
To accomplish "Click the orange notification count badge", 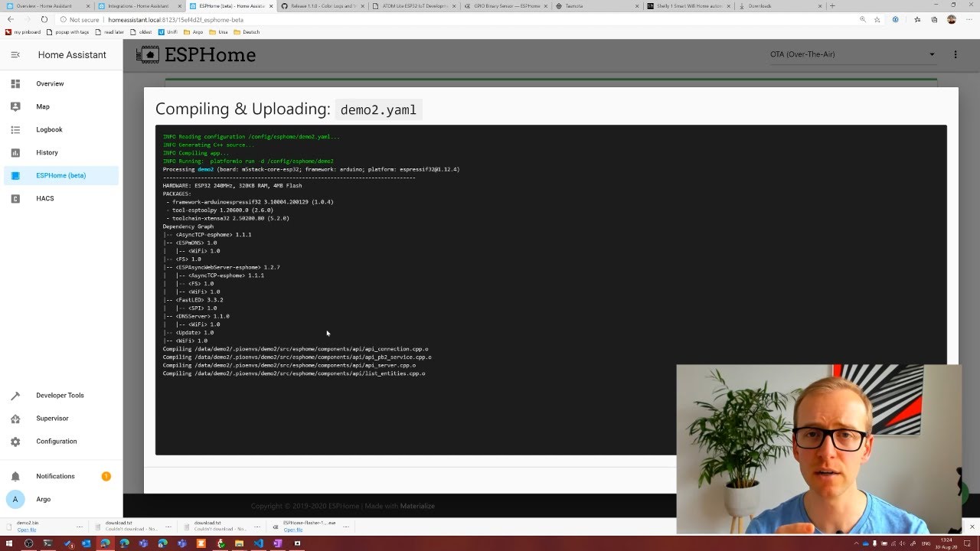I will tap(106, 476).
